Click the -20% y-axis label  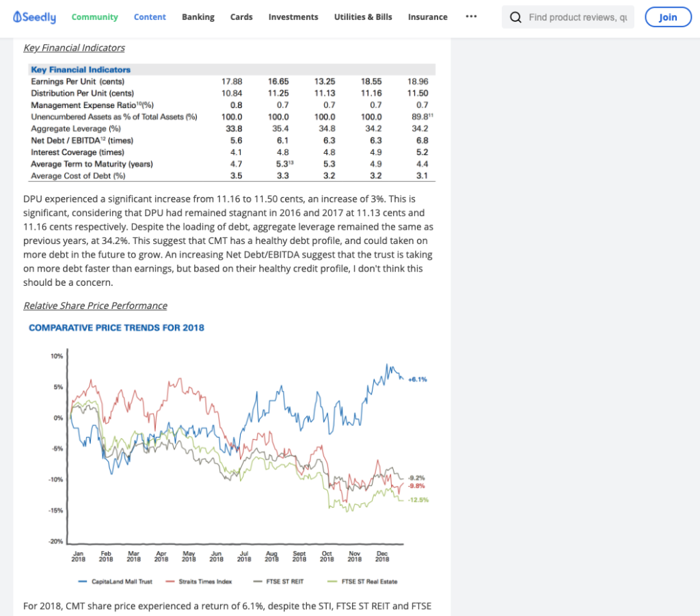pyautogui.click(x=56, y=541)
